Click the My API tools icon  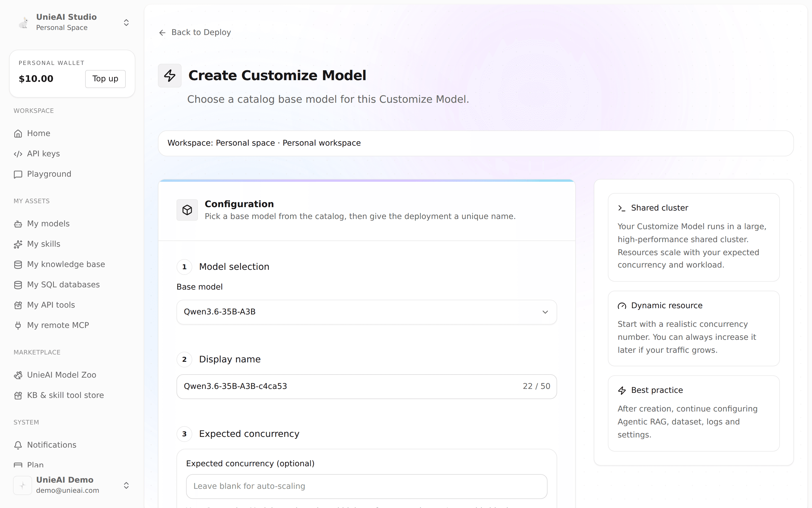click(x=18, y=305)
